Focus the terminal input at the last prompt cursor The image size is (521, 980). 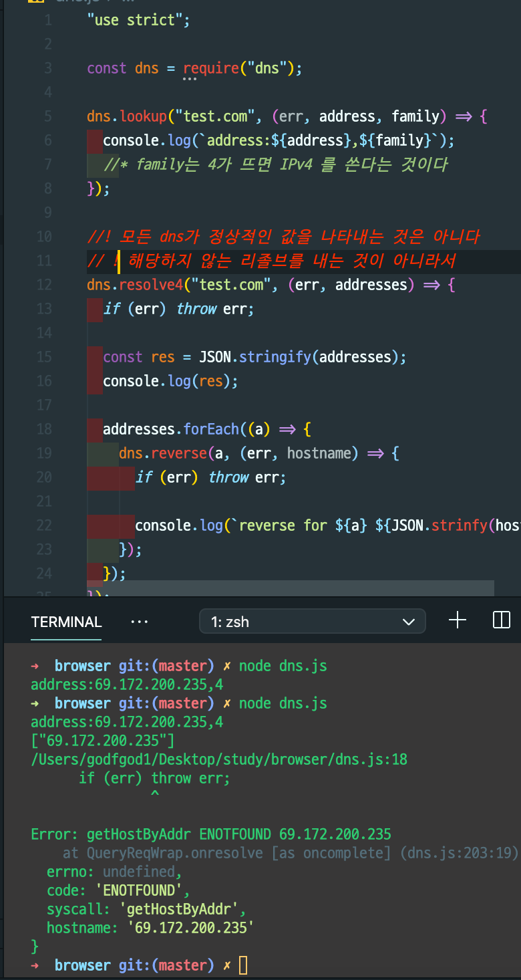click(242, 965)
